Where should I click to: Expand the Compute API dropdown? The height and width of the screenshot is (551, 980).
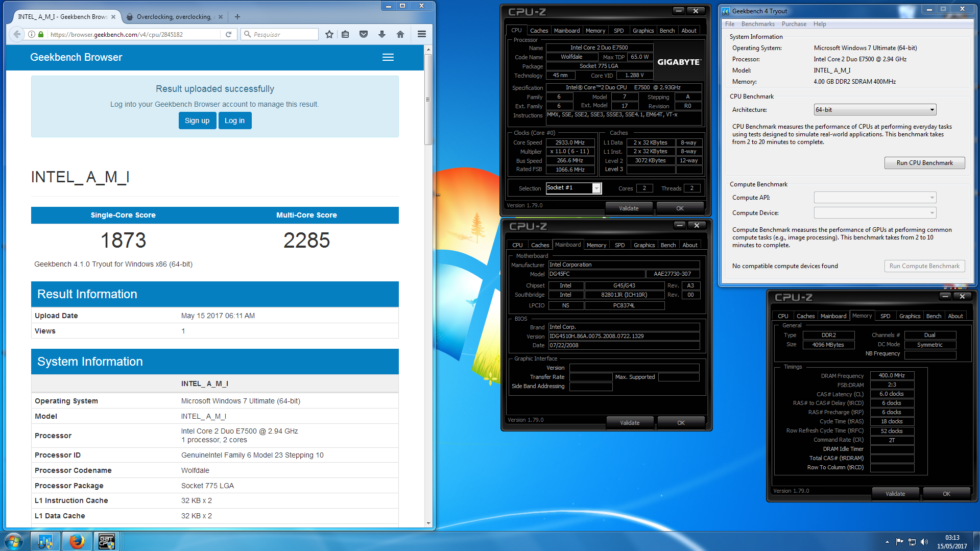[x=875, y=198]
